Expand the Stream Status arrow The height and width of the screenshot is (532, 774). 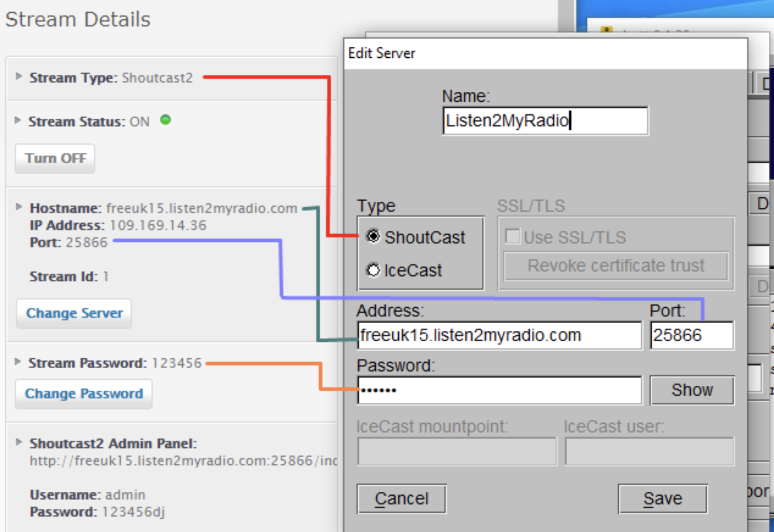click(x=18, y=121)
